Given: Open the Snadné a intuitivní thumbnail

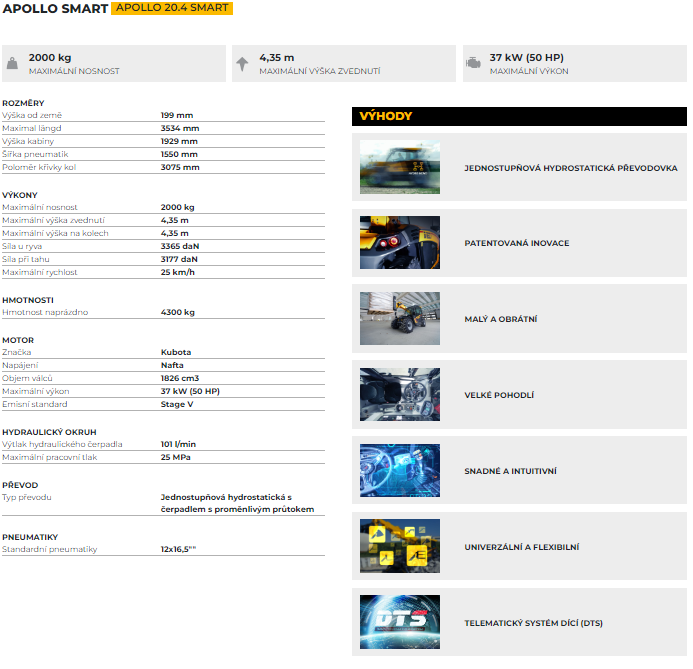Looking at the screenshot, I should (400, 471).
